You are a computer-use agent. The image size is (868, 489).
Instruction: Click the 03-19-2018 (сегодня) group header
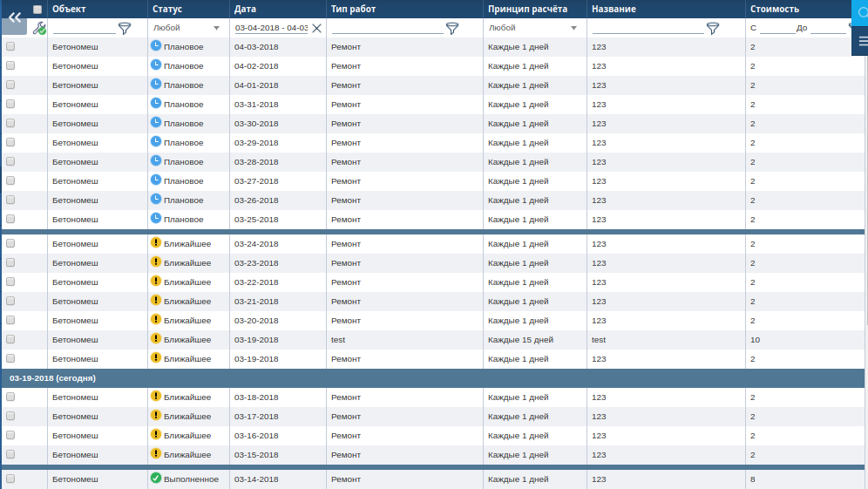point(52,378)
